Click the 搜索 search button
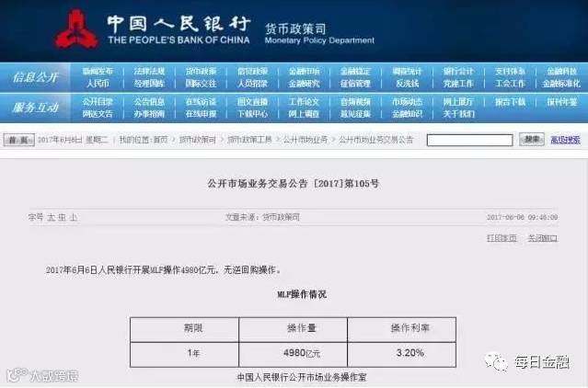This screenshot has width=588, height=388. click(531, 140)
